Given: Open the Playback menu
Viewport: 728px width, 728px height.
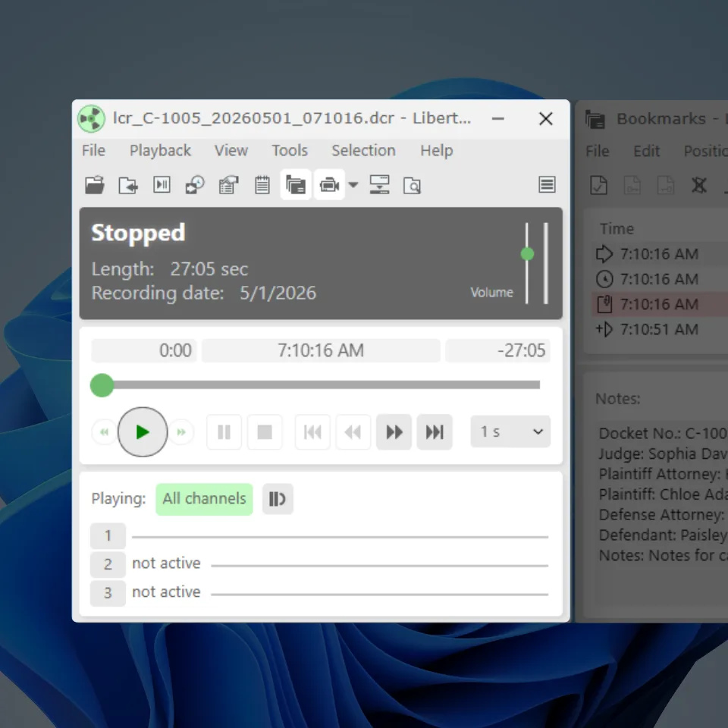Looking at the screenshot, I should click(160, 150).
